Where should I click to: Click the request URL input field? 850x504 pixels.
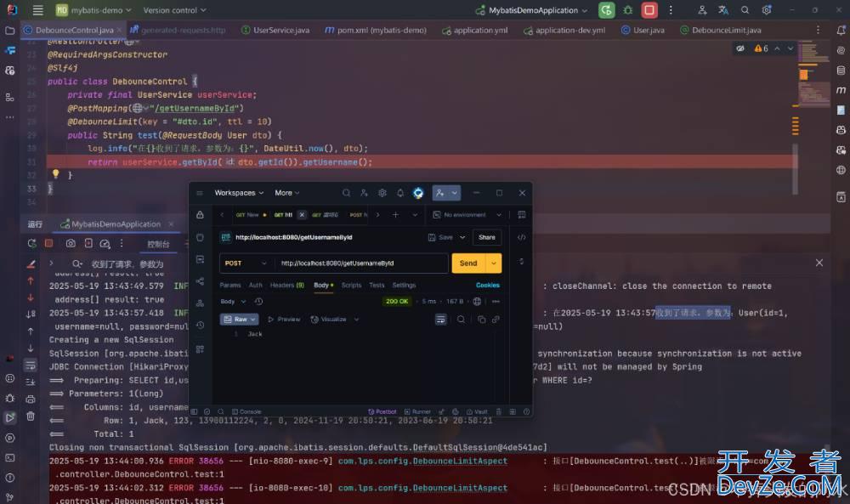coord(361,263)
